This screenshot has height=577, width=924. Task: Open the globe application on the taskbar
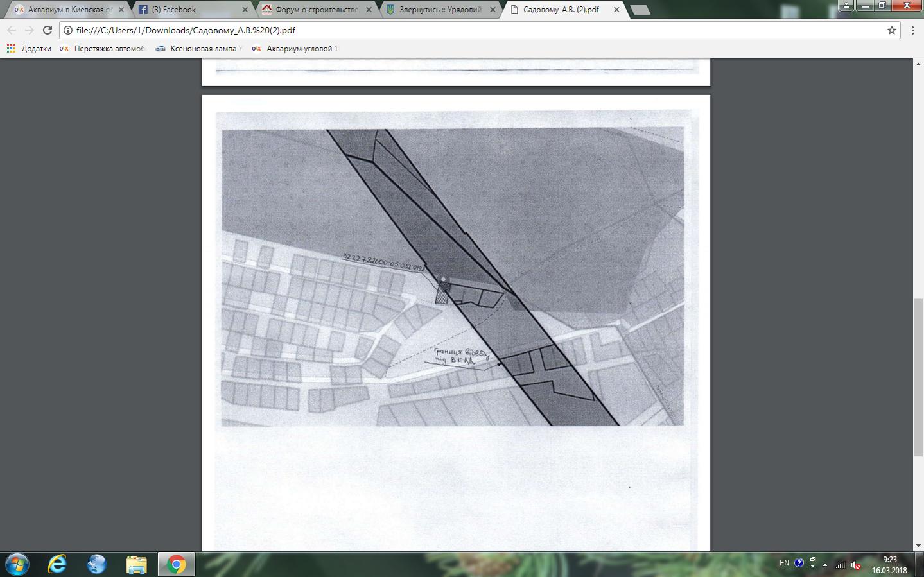97,564
